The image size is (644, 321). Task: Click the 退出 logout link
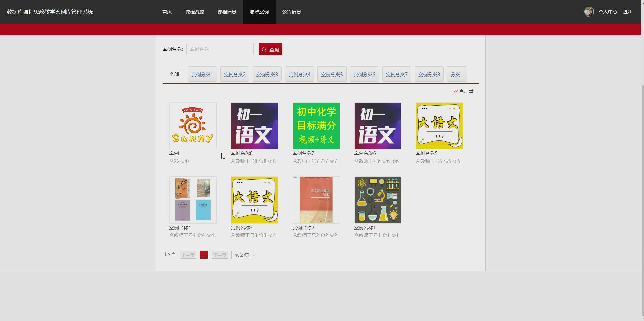pyautogui.click(x=627, y=11)
